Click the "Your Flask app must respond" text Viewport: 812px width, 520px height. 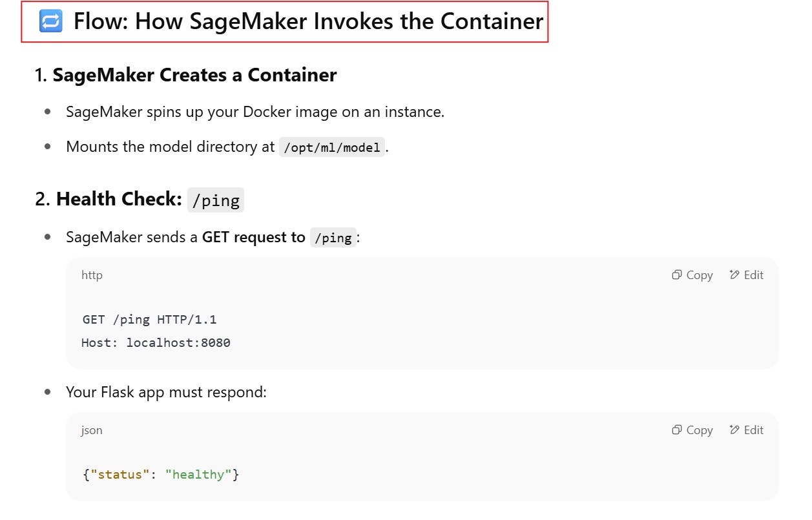pos(166,392)
